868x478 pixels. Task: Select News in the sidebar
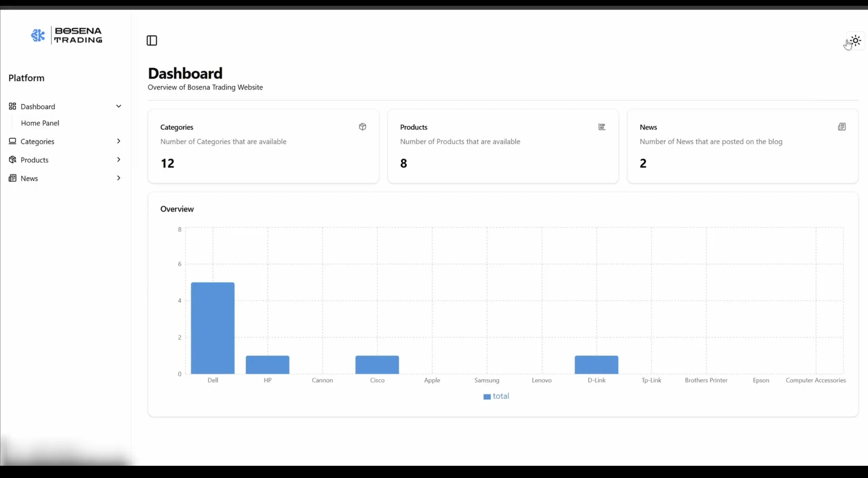click(30, 179)
